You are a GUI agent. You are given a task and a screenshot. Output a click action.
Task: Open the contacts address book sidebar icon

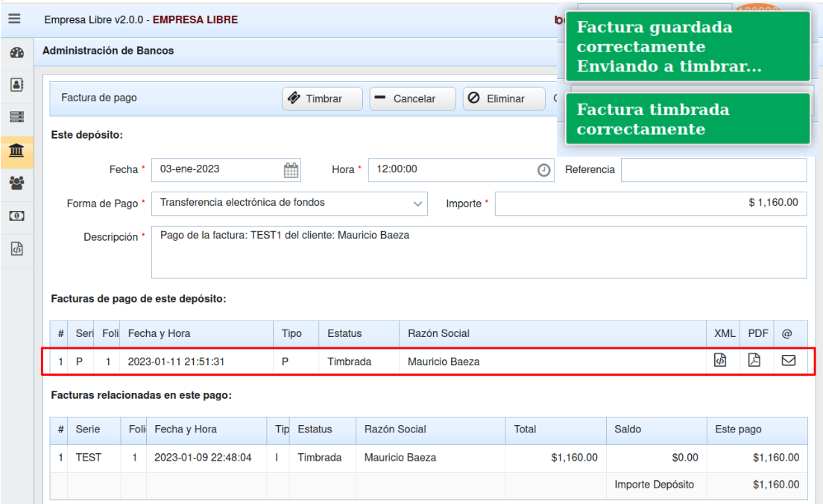pos(16,85)
